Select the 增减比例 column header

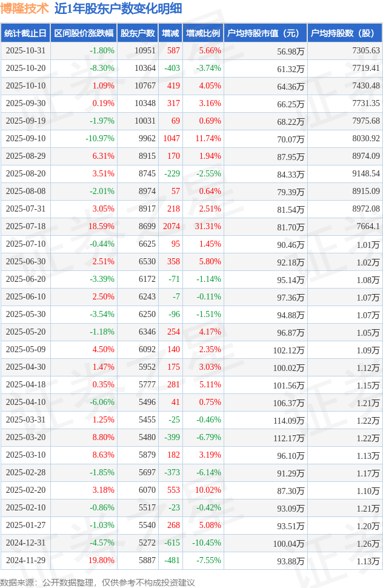(x=203, y=33)
